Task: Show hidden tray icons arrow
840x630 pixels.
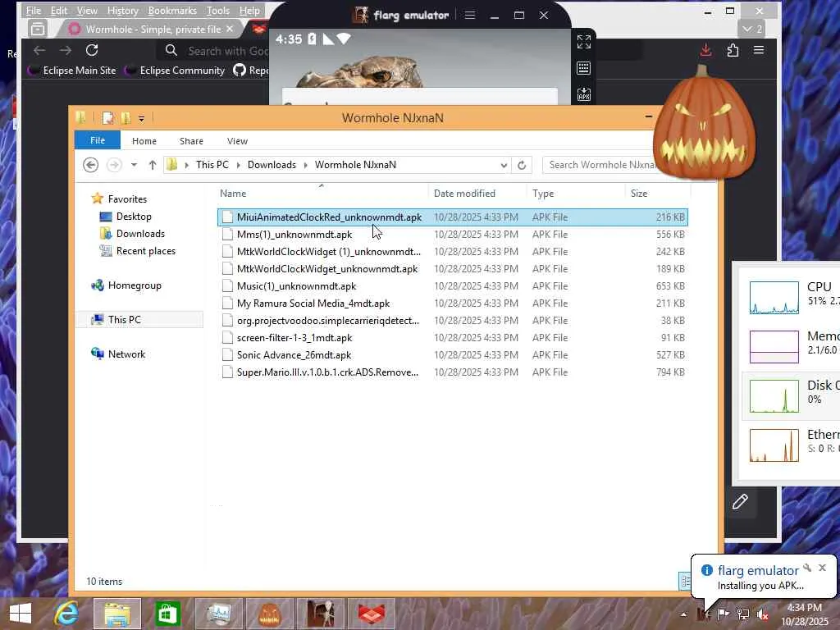Action: click(x=683, y=614)
